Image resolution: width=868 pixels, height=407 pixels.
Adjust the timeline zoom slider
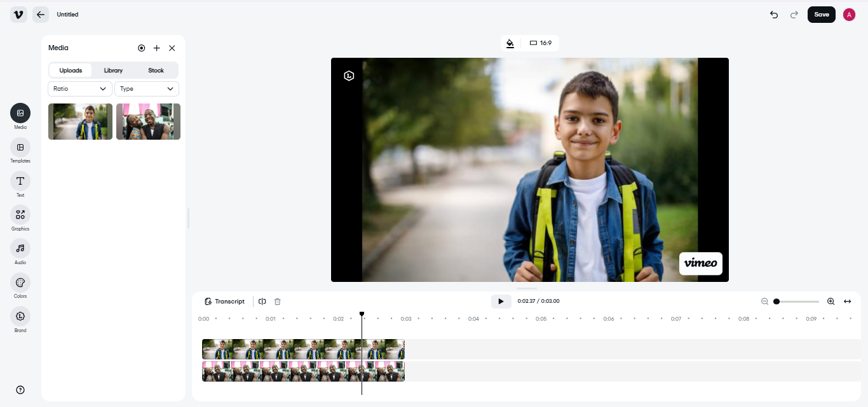click(x=776, y=301)
